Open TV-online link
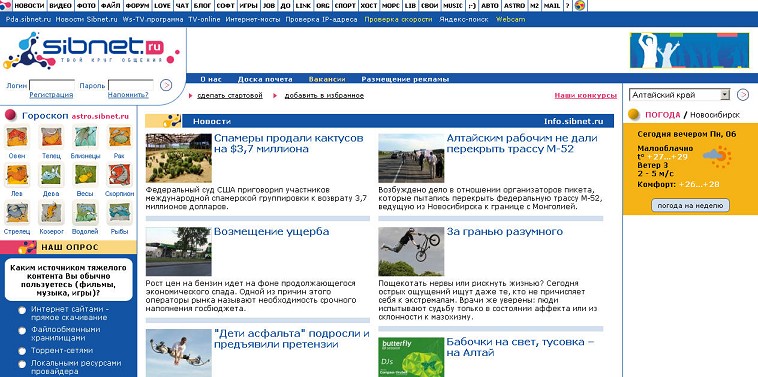The image size is (758, 377). click(204, 20)
